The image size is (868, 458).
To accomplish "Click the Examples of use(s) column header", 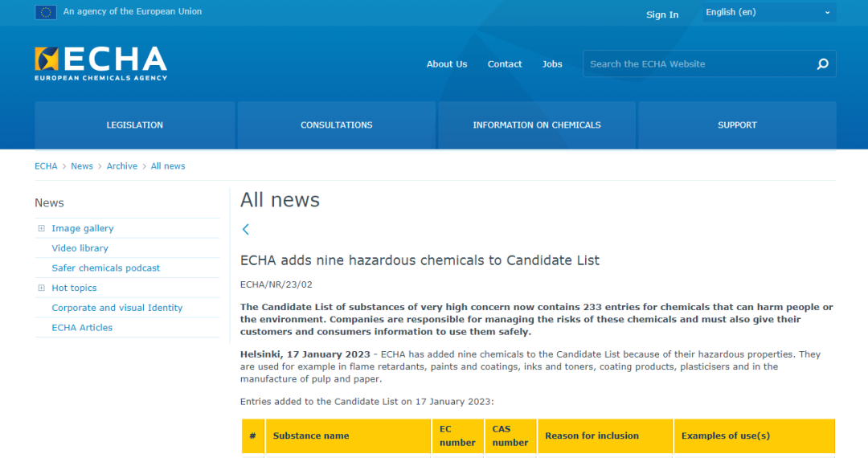I will (x=754, y=436).
